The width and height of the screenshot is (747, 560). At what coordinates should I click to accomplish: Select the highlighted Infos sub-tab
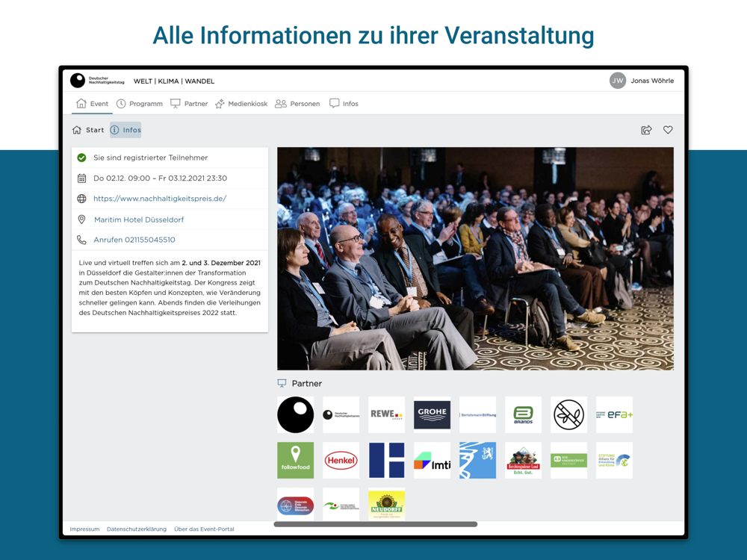click(125, 130)
